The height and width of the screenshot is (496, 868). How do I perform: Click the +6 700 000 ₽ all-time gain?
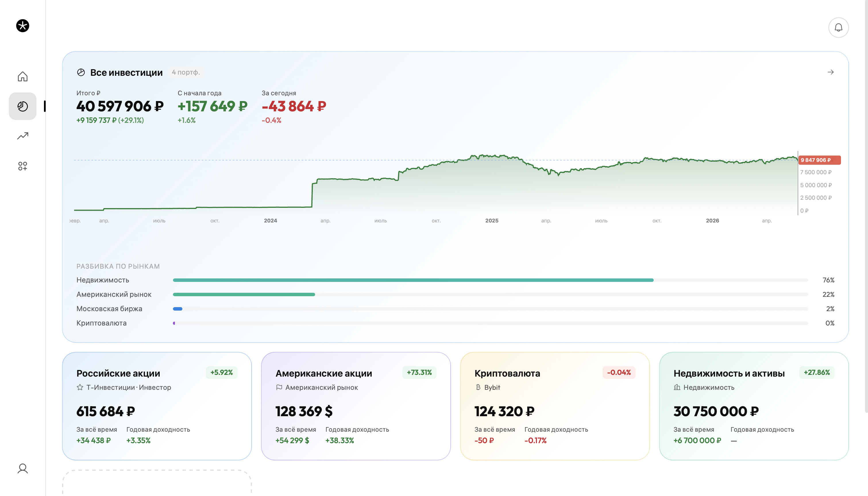pyautogui.click(x=697, y=441)
